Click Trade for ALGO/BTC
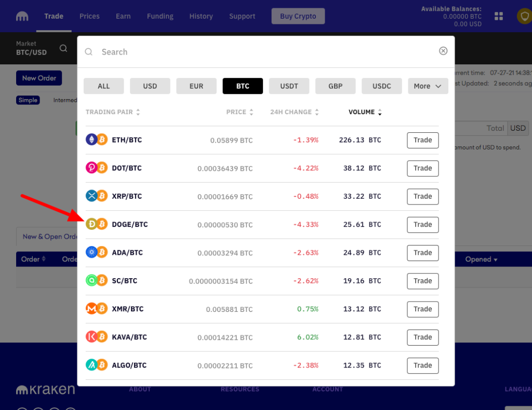Viewport: 532px width, 410px height. [423, 365]
